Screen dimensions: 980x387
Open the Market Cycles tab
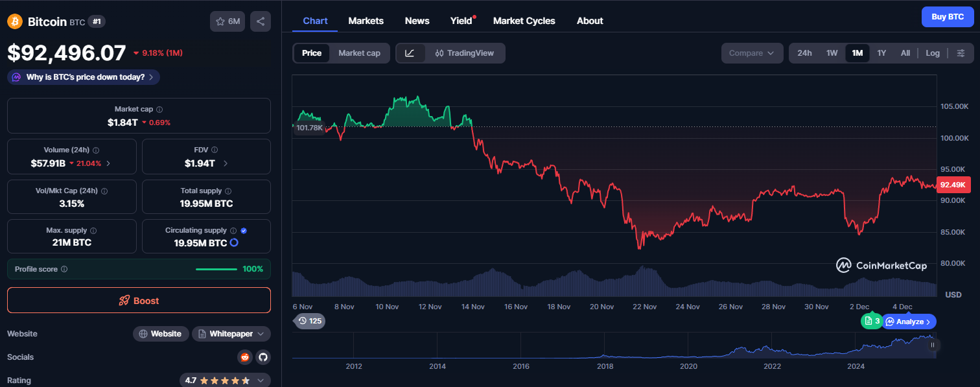point(524,20)
